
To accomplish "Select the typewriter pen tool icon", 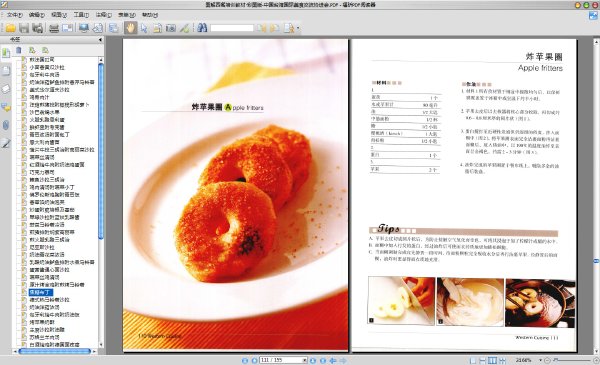I will pyautogui.click(x=184, y=28).
